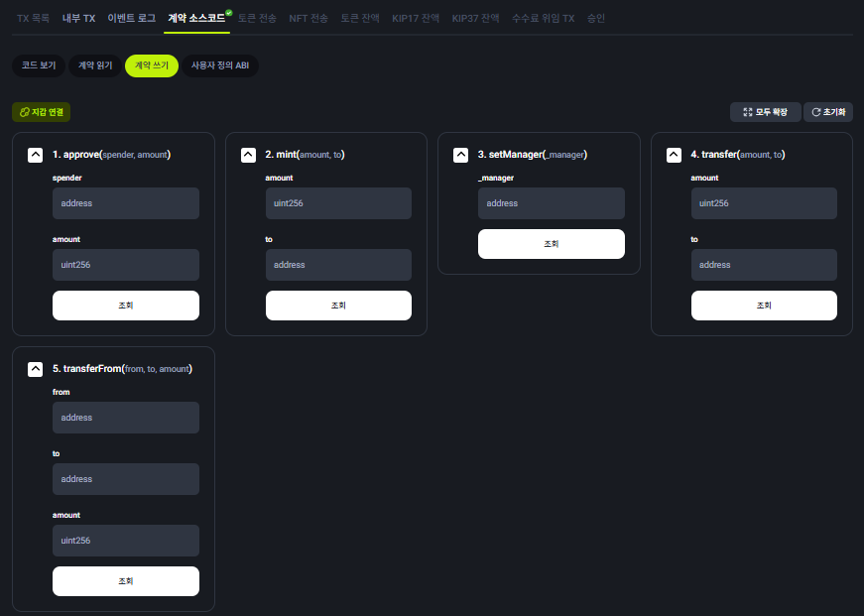Click the verified checkmark badge on 계약 소스코드
The width and height of the screenshot is (864, 616).
[229, 13]
